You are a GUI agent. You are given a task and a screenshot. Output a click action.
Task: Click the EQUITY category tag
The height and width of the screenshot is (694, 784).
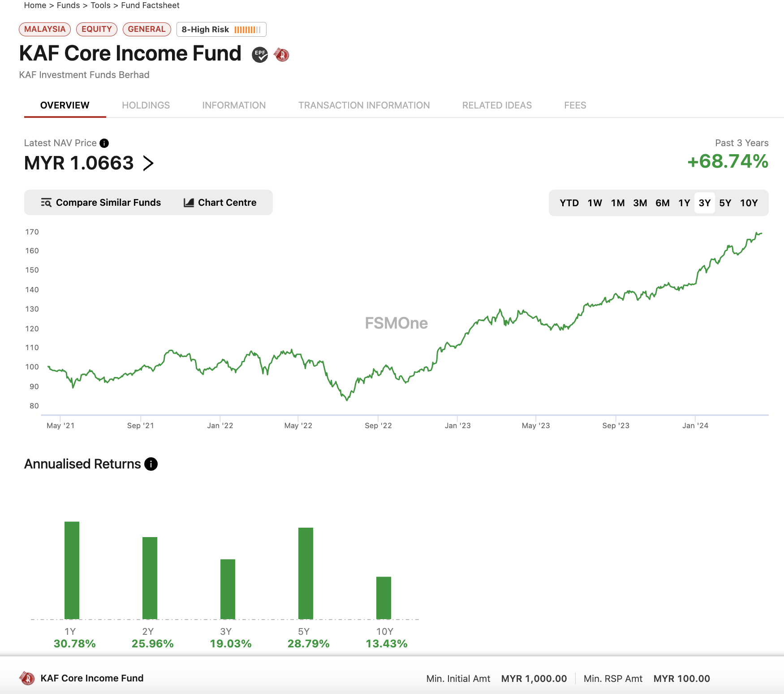(97, 29)
